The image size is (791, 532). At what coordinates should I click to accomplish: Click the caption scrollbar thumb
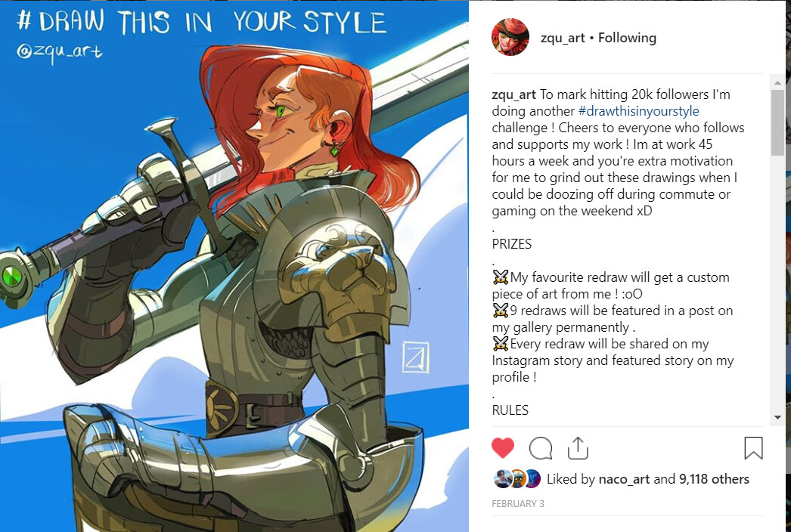[x=777, y=122]
